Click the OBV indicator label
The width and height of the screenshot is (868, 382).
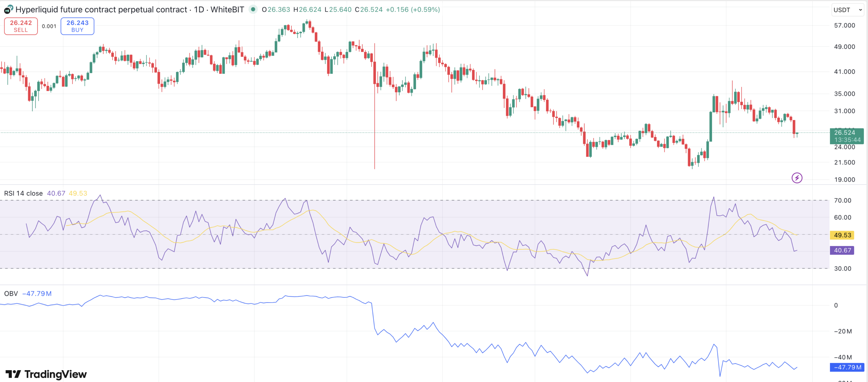tap(11, 293)
